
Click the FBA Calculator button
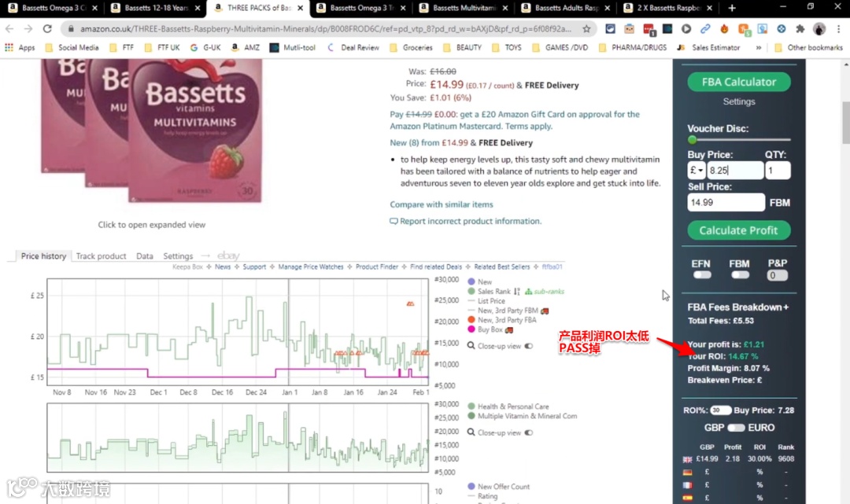(739, 82)
